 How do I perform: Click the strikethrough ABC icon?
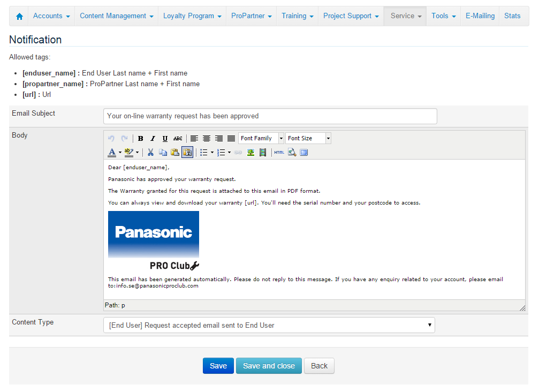click(178, 138)
